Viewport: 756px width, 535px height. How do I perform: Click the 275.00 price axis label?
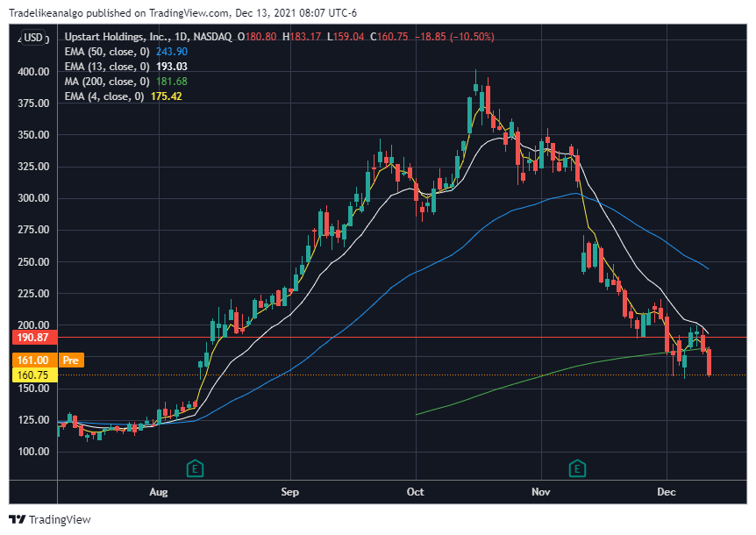coord(33,230)
